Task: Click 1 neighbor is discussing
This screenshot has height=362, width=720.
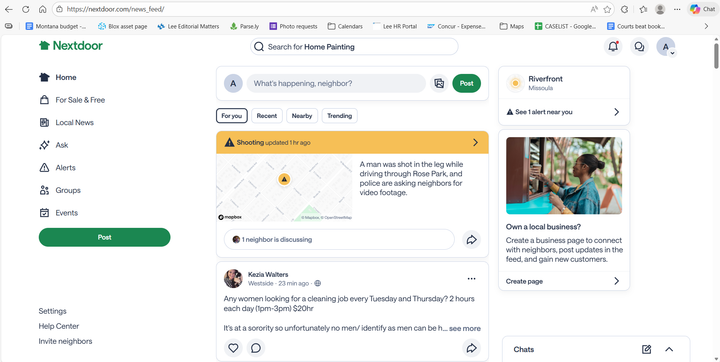Action: [339, 239]
